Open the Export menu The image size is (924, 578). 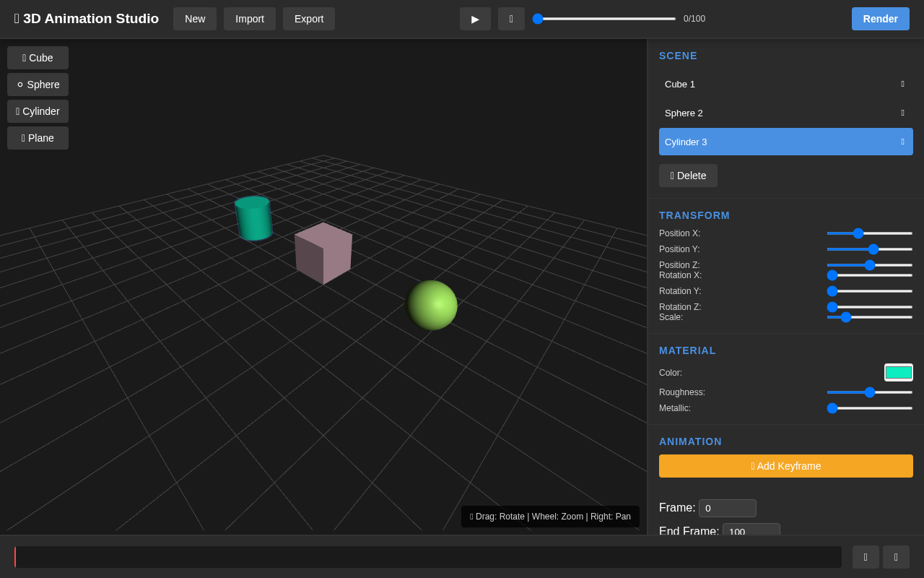tap(308, 19)
